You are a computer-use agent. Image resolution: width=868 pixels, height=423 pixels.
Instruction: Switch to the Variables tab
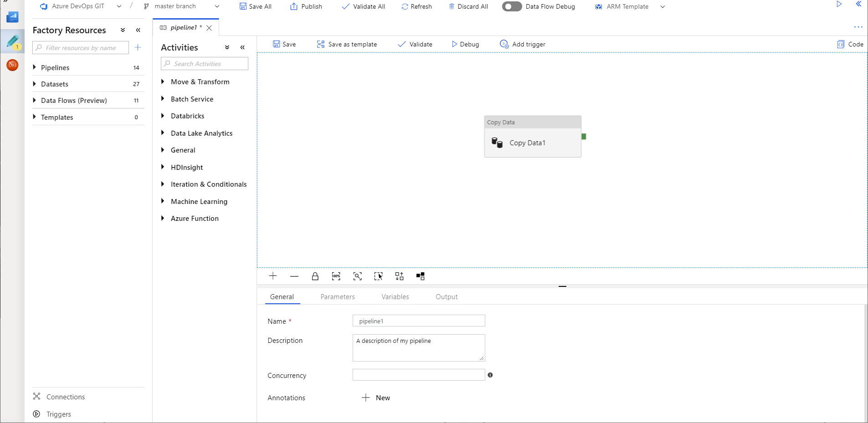coord(395,296)
